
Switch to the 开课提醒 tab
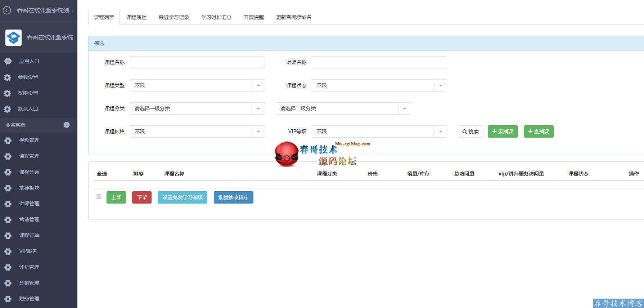point(254,17)
